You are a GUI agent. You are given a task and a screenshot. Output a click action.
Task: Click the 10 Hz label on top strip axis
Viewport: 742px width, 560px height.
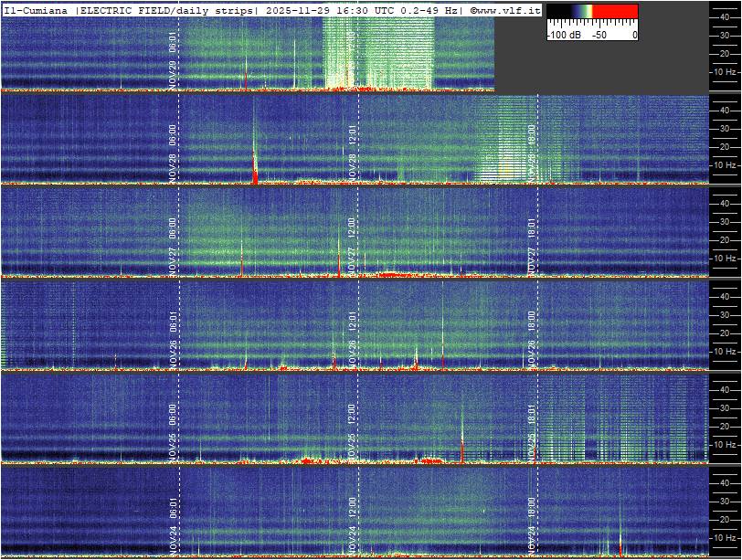(x=725, y=71)
